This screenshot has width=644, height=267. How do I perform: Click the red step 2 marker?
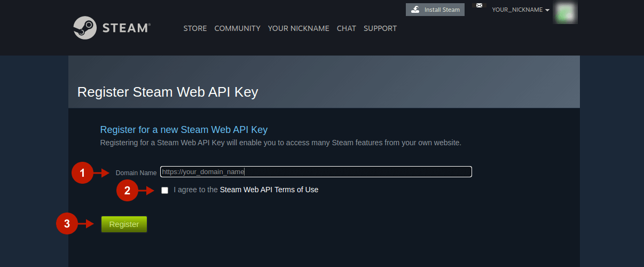point(127,190)
